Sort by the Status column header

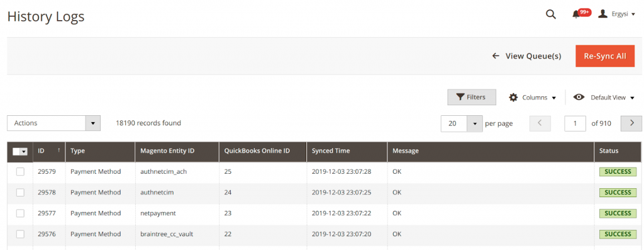tap(618, 151)
